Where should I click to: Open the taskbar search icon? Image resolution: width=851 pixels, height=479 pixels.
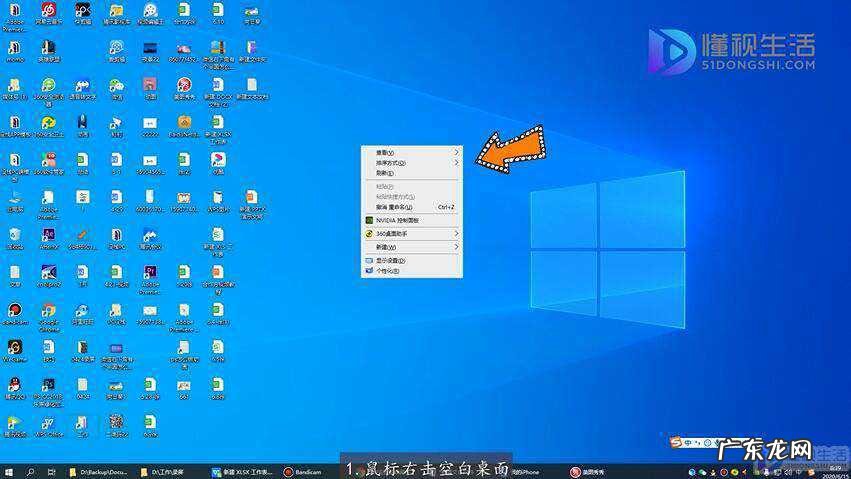coord(31,471)
